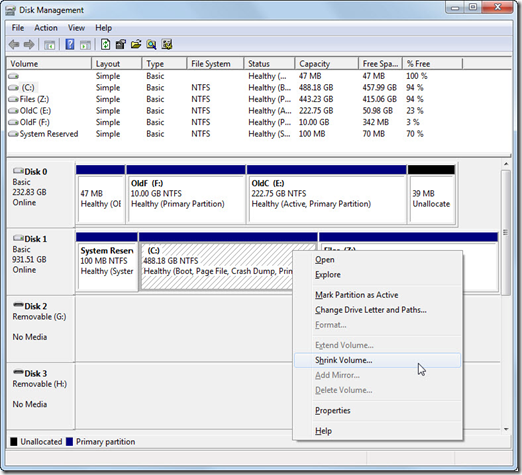Click the scroll down arrow of disk pane

tap(506, 429)
